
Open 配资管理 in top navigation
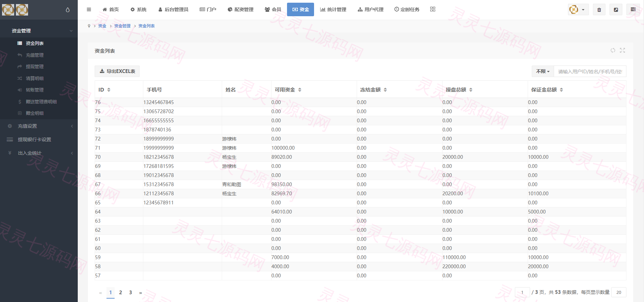(240, 9)
